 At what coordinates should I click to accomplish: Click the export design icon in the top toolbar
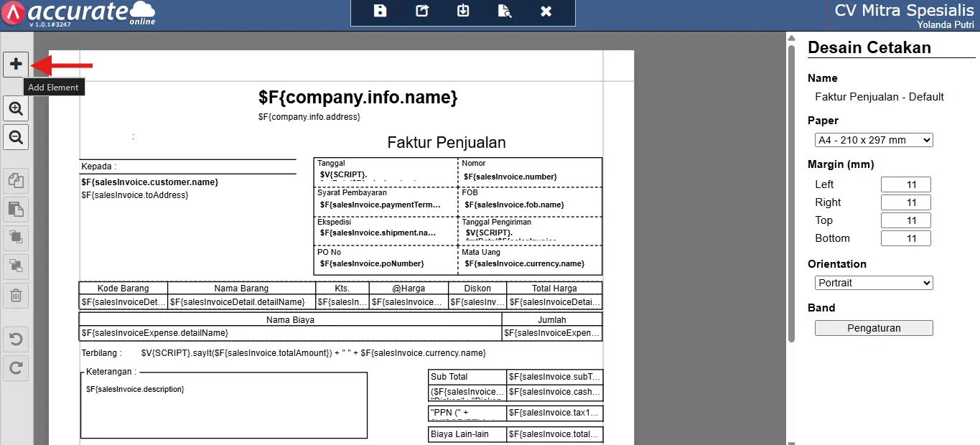click(421, 11)
